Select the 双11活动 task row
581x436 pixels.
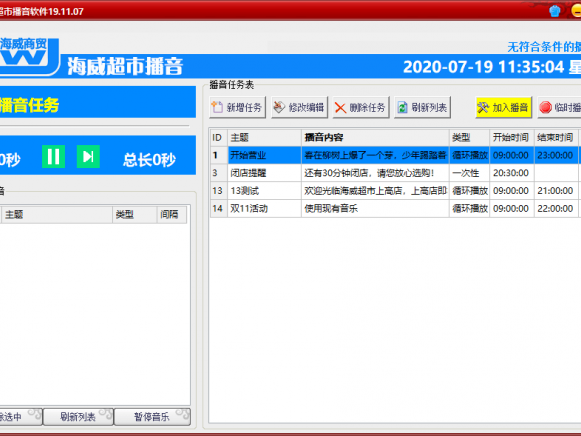point(395,209)
